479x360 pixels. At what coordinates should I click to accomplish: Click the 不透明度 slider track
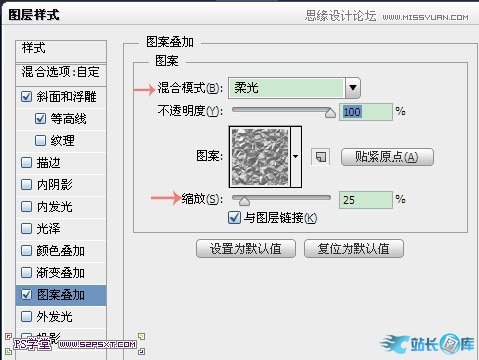click(x=281, y=109)
